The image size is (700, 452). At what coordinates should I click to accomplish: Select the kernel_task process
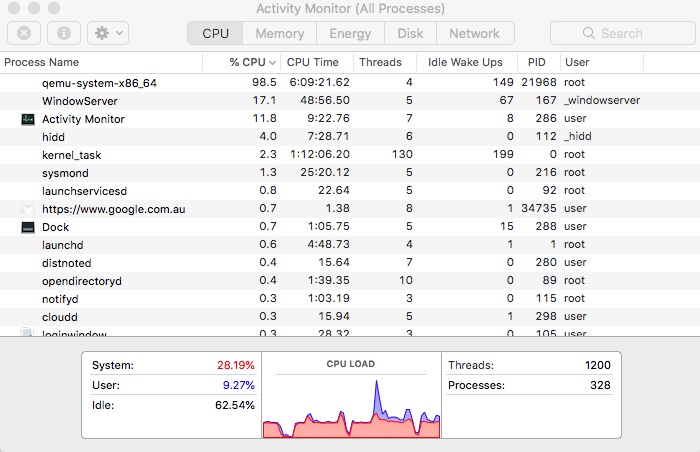71,155
